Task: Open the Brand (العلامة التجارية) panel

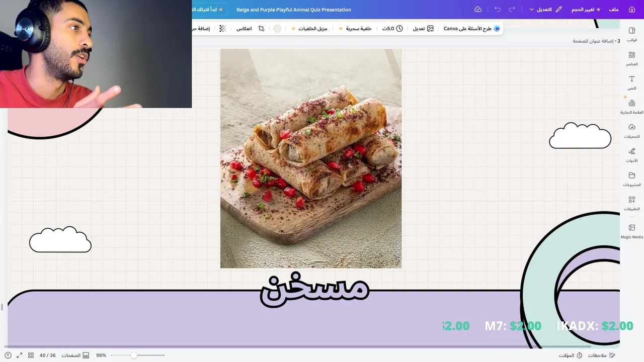Action: click(632, 107)
